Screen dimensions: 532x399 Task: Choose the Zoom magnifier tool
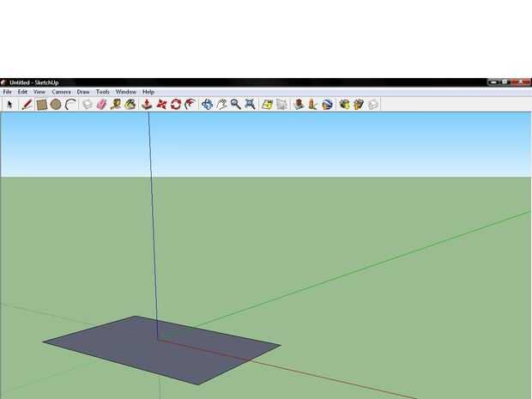(x=235, y=104)
